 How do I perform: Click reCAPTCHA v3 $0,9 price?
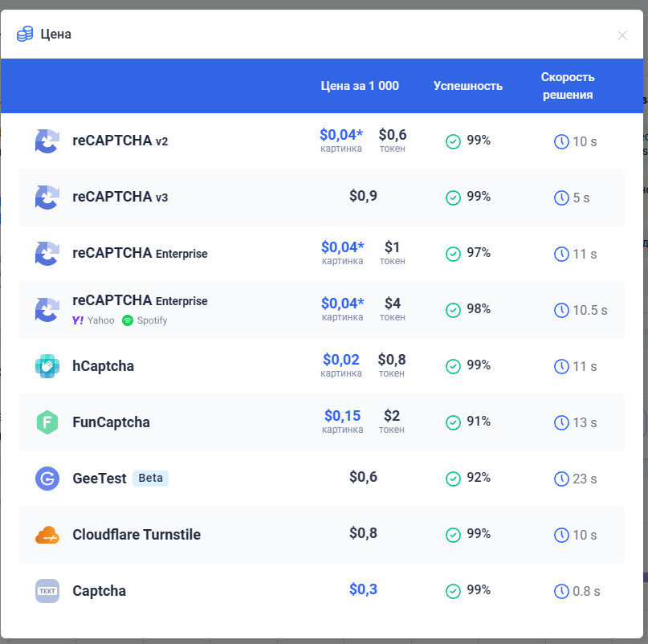[x=363, y=196]
